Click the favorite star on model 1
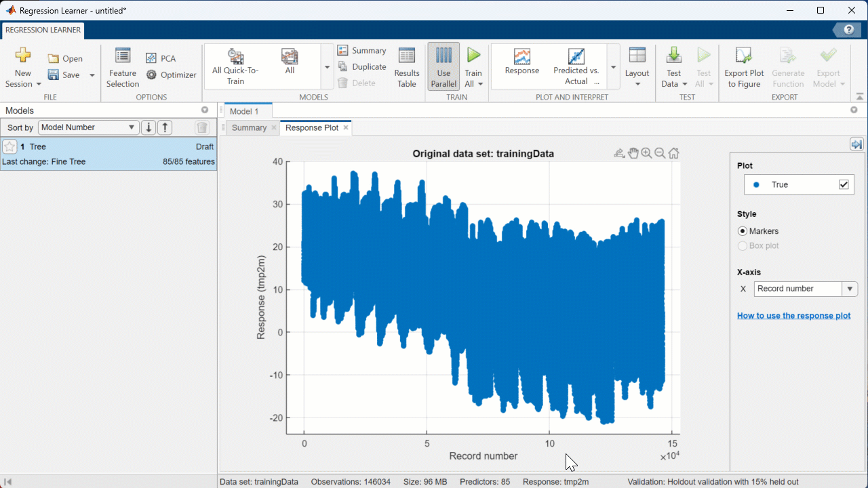Screen dimensions: 868x488 coord(9,146)
